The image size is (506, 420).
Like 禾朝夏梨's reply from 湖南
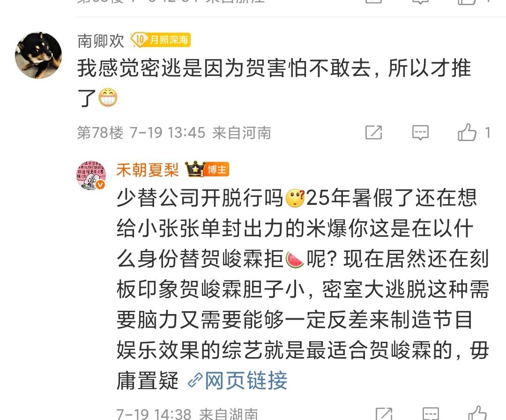[477, 414]
